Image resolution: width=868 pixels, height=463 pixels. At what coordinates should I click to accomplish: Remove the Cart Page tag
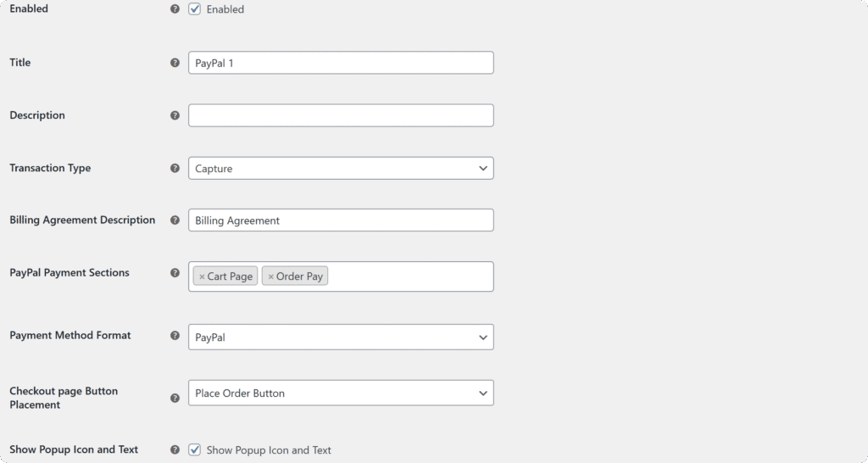(x=202, y=276)
